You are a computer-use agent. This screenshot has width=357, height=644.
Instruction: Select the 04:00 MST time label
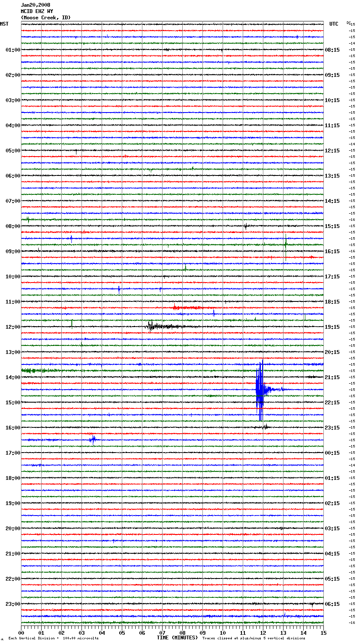pos(13,126)
